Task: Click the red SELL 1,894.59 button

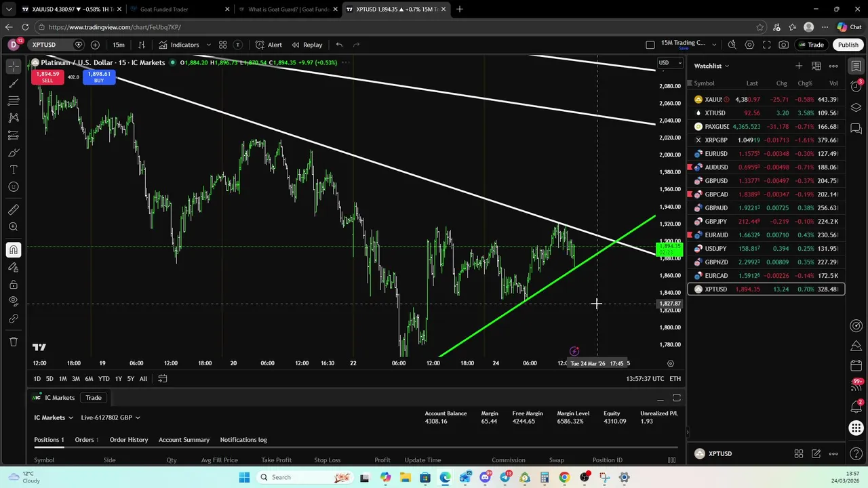Action: coord(47,77)
